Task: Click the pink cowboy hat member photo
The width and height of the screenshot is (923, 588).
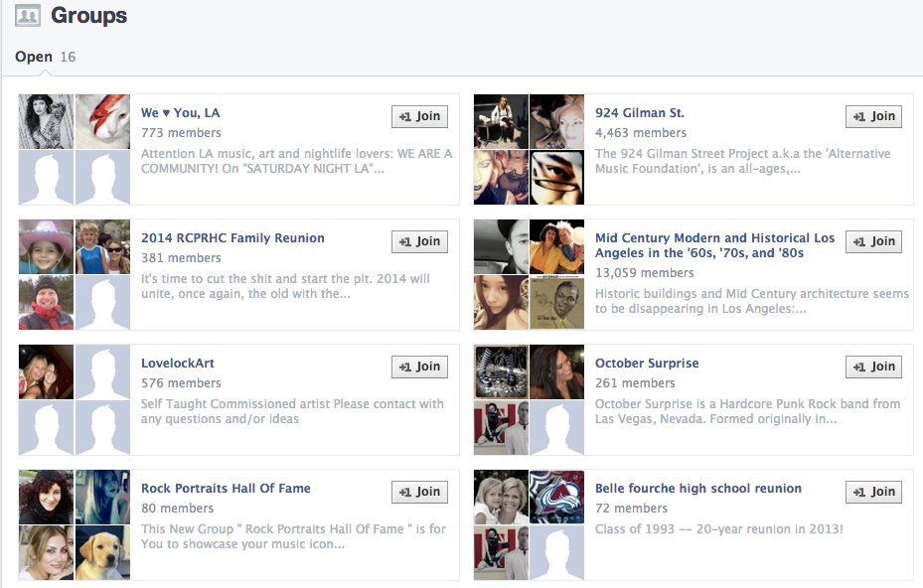Action: click(46, 246)
